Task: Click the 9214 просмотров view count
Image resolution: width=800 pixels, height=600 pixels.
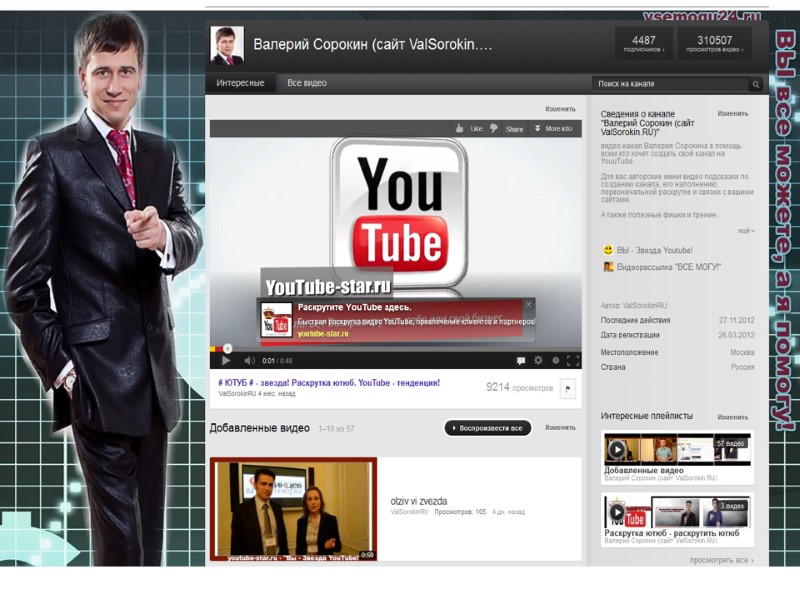Action: click(x=519, y=387)
